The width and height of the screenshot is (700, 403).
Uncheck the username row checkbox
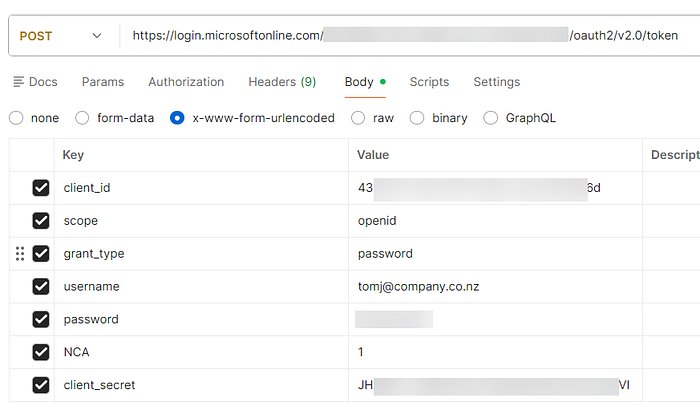[41, 286]
